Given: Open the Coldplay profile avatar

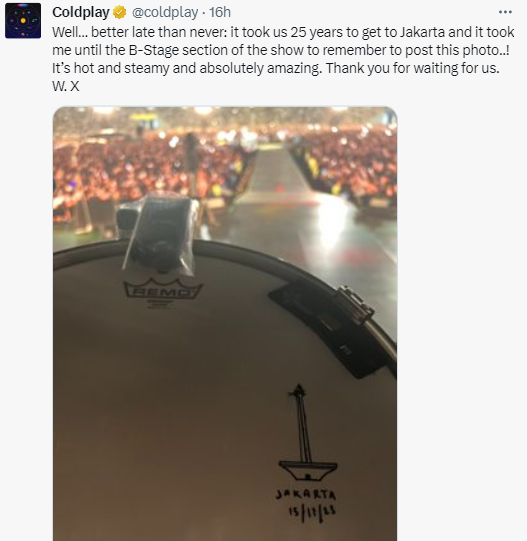Looking at the screenshot, I should click(x=23, y=20).
